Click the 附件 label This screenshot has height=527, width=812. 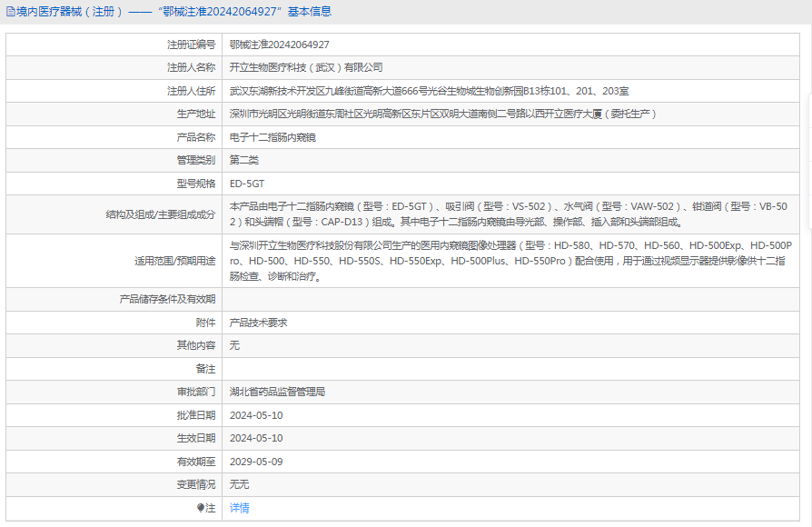205,323
